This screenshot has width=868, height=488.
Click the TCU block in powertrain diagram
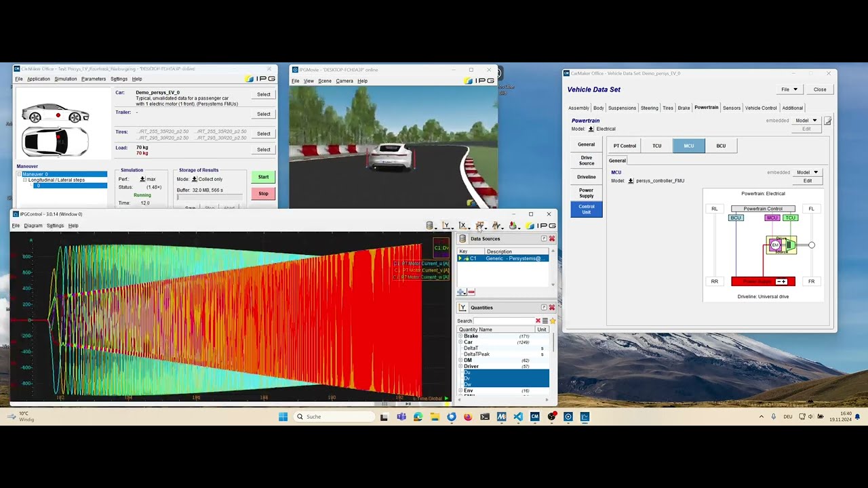(790, 218)
